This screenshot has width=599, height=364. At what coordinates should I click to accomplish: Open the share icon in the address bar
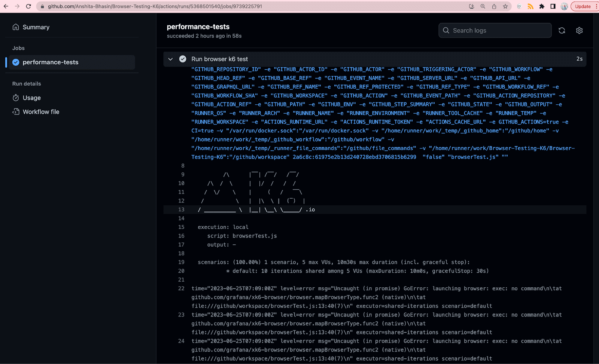coord(494,6)
